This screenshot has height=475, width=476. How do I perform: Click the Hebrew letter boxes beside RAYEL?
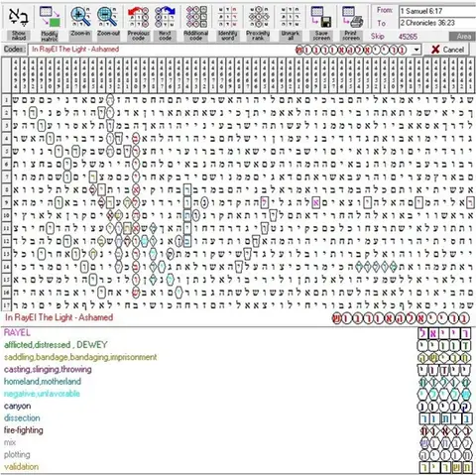(x=444, y=333)
